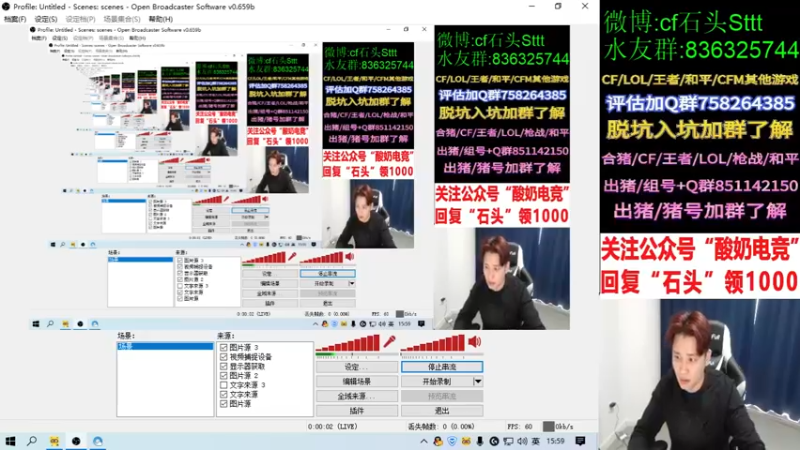Open the Windows Start menu

point(10,441)
